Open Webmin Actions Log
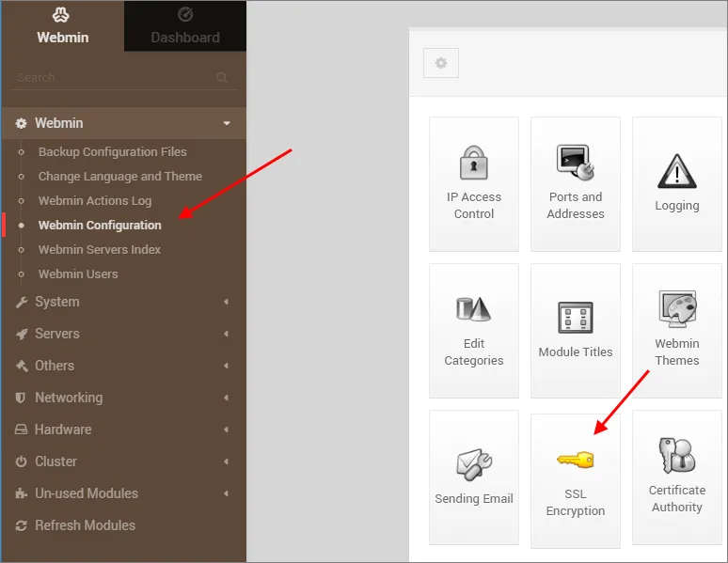Viewport: 728px width, 563px height. 95,201
